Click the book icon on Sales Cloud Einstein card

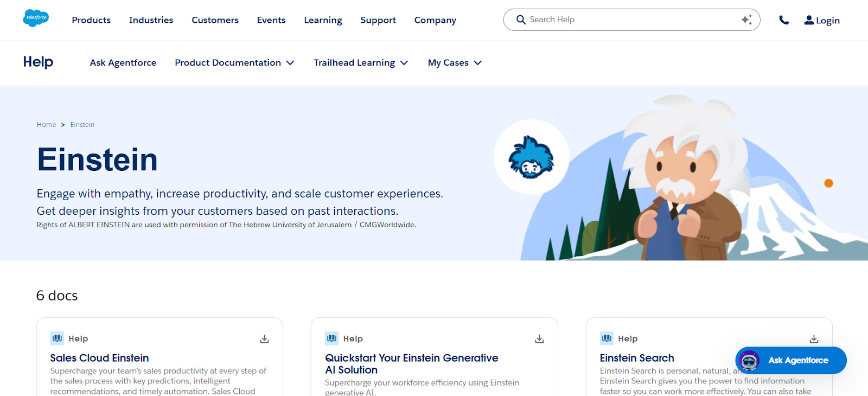(57, 338)
